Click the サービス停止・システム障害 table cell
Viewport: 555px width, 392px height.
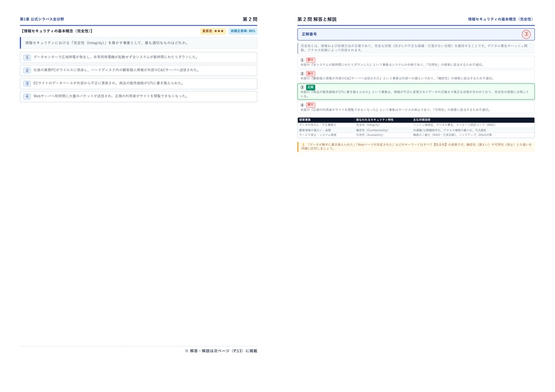click(318, 135)
